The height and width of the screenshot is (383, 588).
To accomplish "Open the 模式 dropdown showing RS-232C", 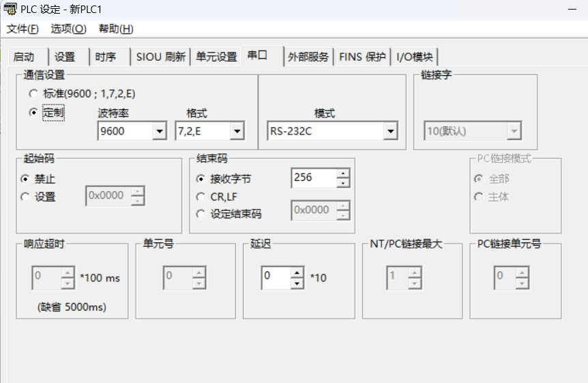I will click(x=390, y=131).
